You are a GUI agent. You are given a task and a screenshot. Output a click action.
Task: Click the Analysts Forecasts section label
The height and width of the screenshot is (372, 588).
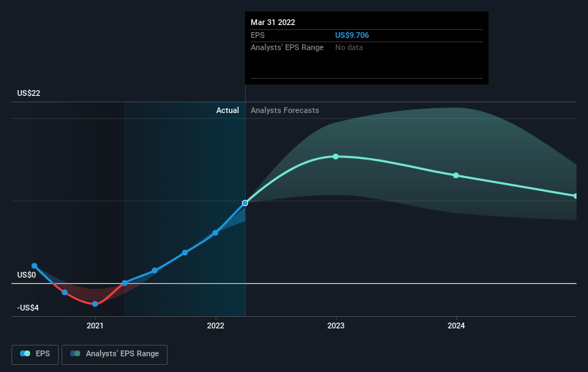(x=284, y=110)
